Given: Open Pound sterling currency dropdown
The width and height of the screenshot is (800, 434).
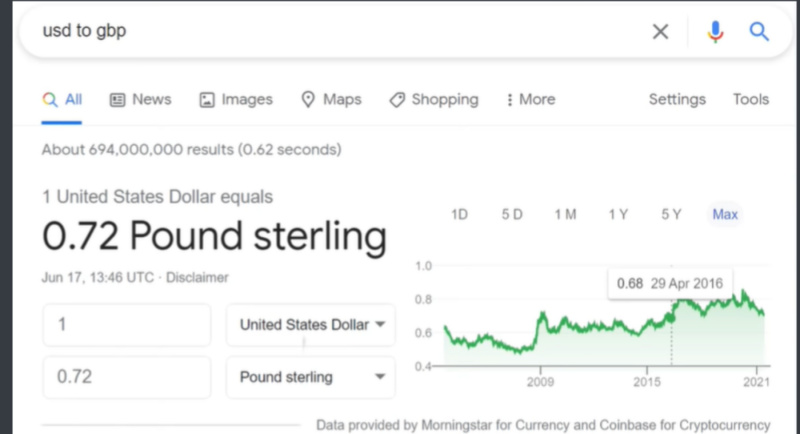Looking at the screenshot, I should point(311,377).
